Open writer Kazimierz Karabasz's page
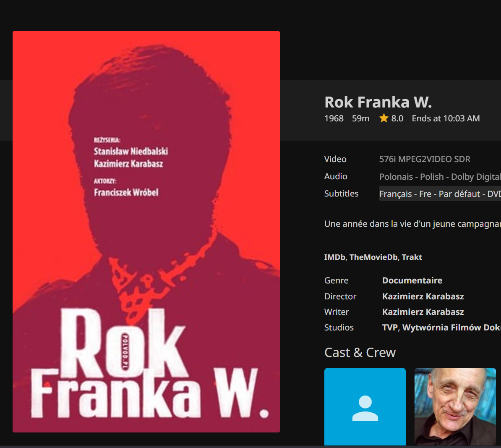This screenshot has width=501, height=448. [x=423, y=312]
